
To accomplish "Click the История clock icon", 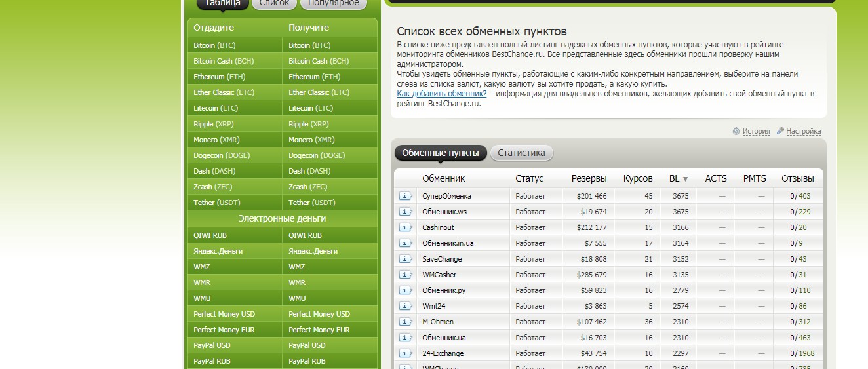I will [x=736, y=131].
